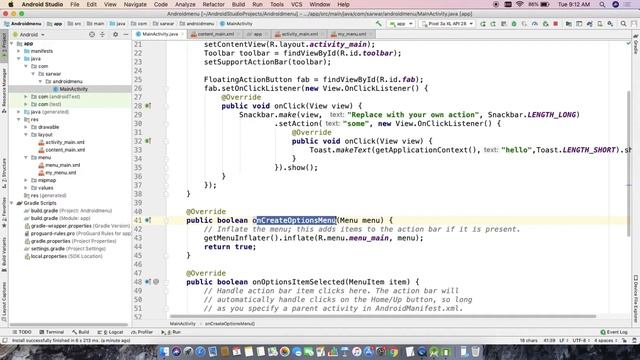Screen dimensions: 640x360
Task: Collapse the java folder in project tree
Action: [19, 59]
